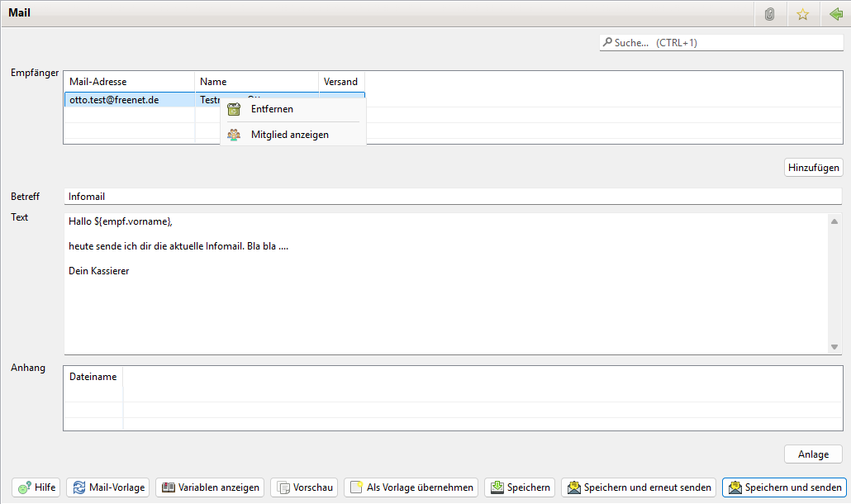Click Speichern und erneut senden
Viewport: 851px width, 504px height.
point(639,487)
